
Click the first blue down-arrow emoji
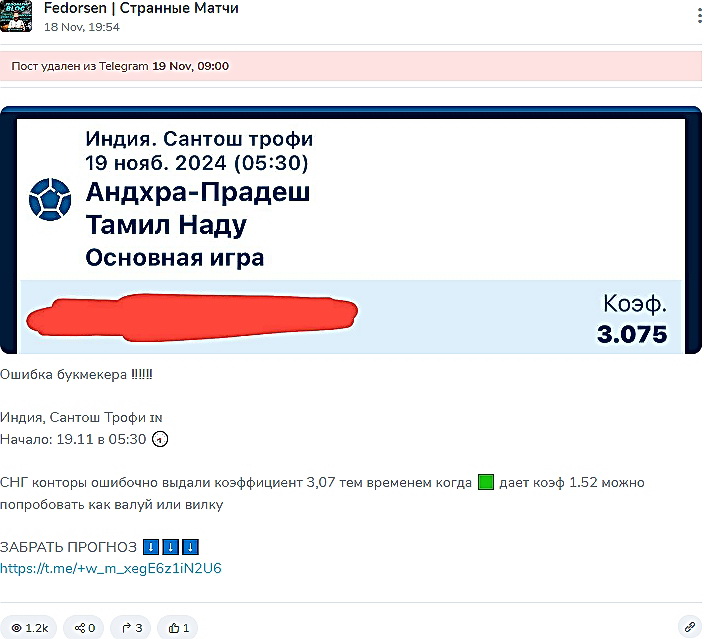tap(151, 547)
